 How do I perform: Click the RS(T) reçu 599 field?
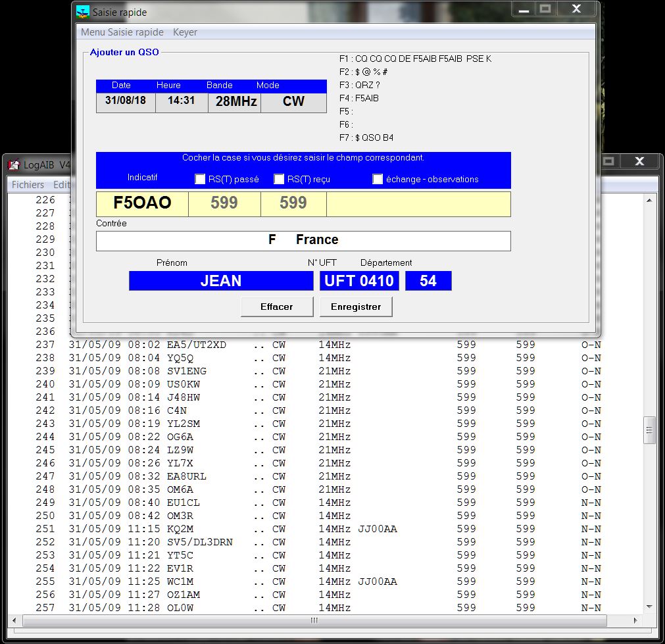293,204
